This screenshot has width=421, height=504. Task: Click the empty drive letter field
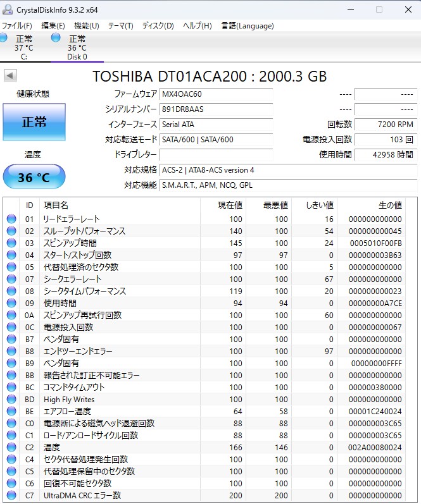tap(217, 154)
